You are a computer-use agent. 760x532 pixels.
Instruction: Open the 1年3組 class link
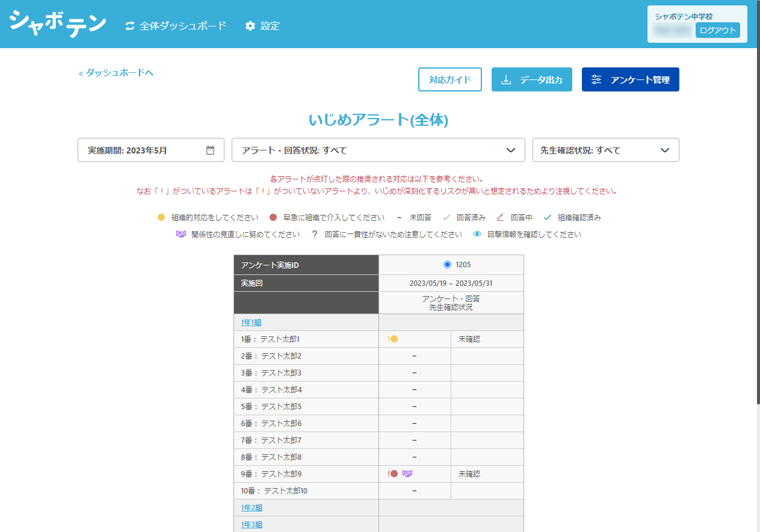click(252, 525)
